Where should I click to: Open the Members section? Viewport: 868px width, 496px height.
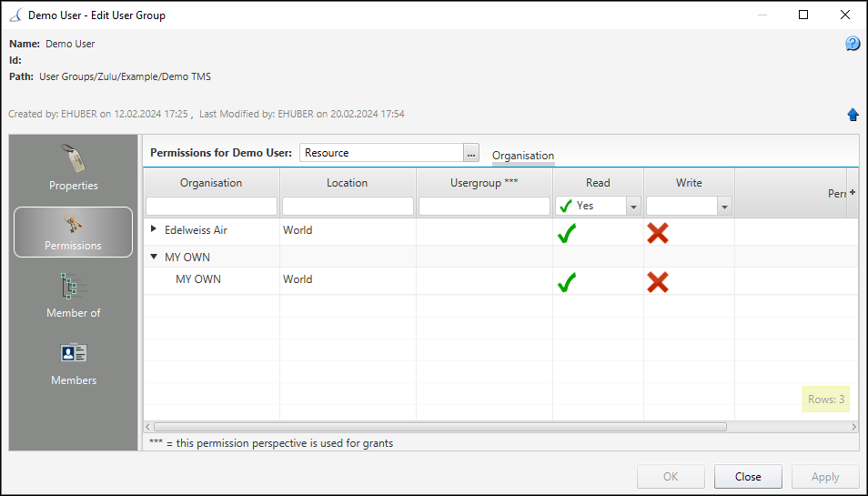pos(73,364)
